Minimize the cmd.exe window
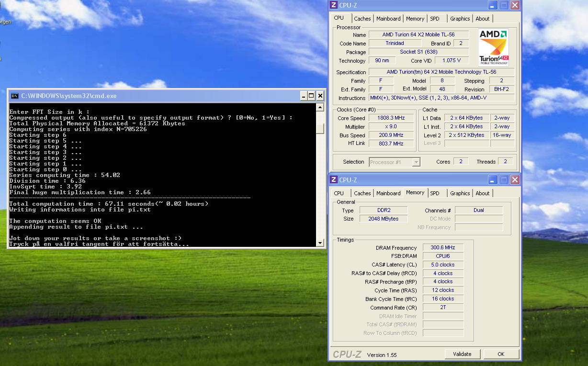The height and width of the screenshot is (366, 588). 304,96
